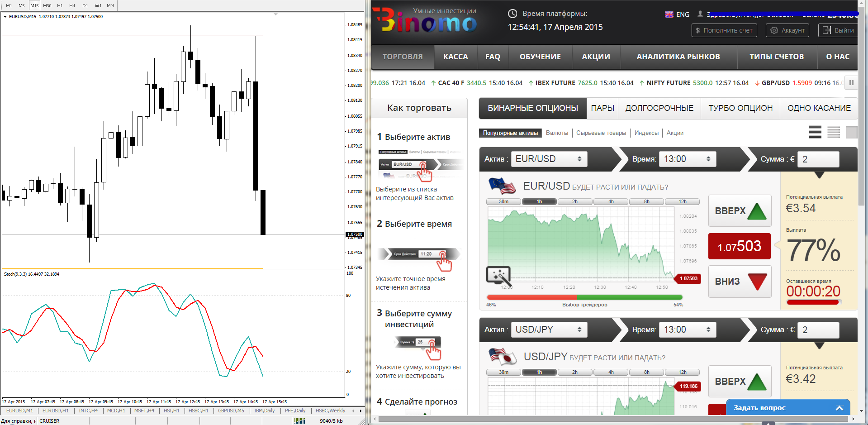Click the traders' choice sentiment bar
The image size is (868, 425).
pyautogui.click(x=584, y=297)
